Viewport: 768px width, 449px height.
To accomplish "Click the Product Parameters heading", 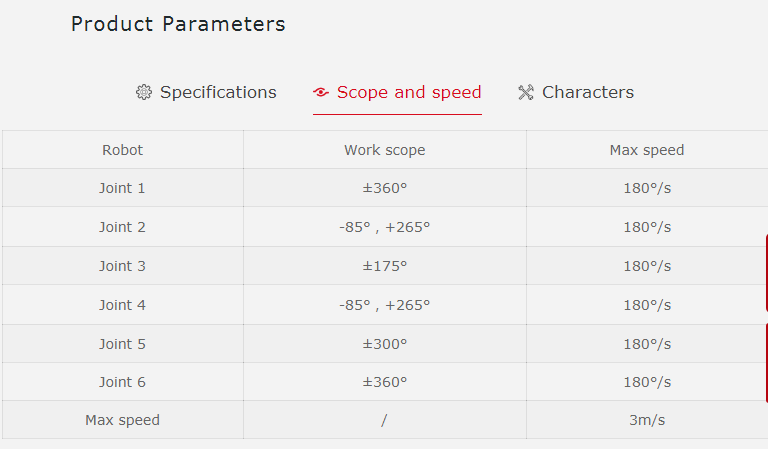I will 178,24.
